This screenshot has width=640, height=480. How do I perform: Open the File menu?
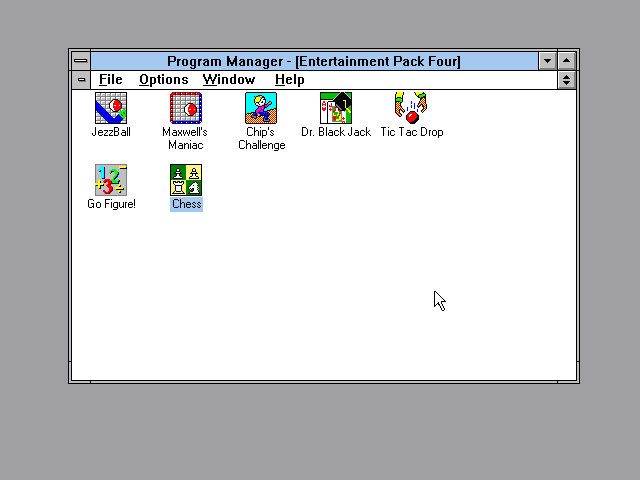[x=111, y=80]
